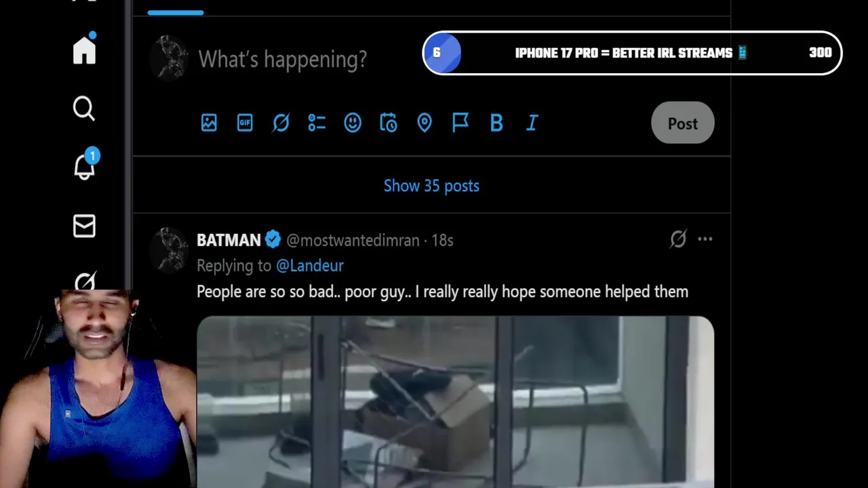The image size is (868, 488).
Task: Add a poll to the post
Action: (x=317, y=123)
